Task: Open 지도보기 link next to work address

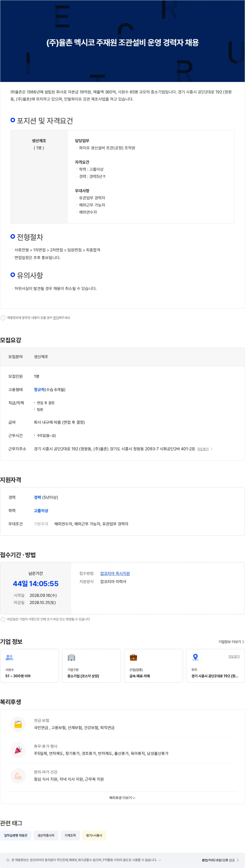Action: pos(203,449)
